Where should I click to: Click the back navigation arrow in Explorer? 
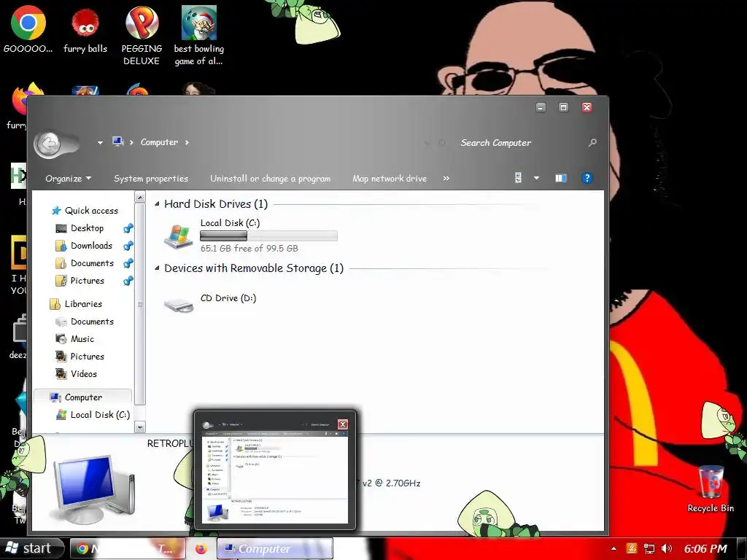[x=48, y=143]
